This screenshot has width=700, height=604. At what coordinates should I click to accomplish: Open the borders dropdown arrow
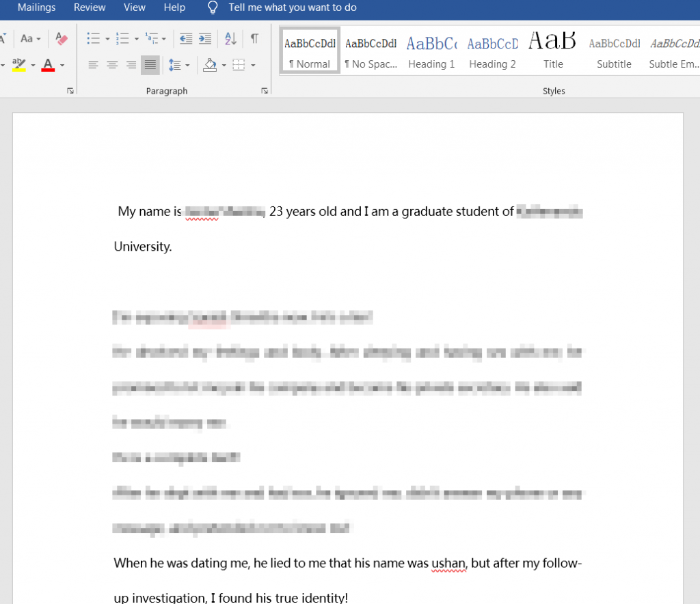(253, 65)
